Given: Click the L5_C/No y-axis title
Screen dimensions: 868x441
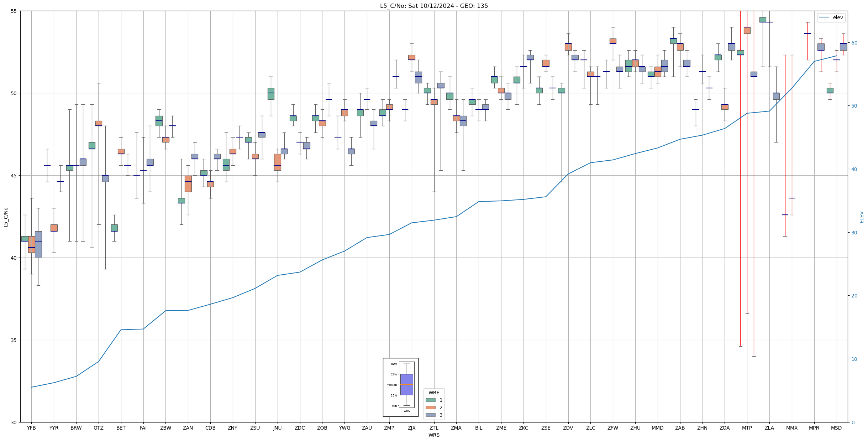Looking at the screenshot, I should pyautogui.click(x=6, y=217).
